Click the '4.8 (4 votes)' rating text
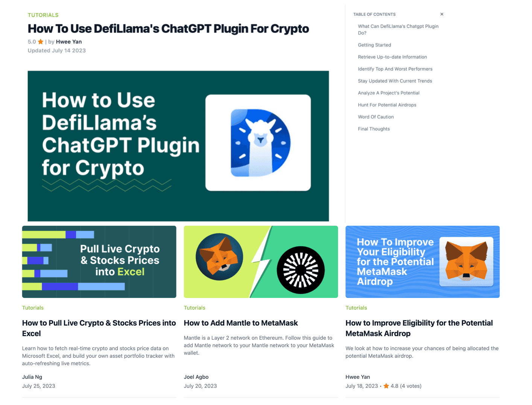The width and height of the screenshot is (532, 405). 406,386
